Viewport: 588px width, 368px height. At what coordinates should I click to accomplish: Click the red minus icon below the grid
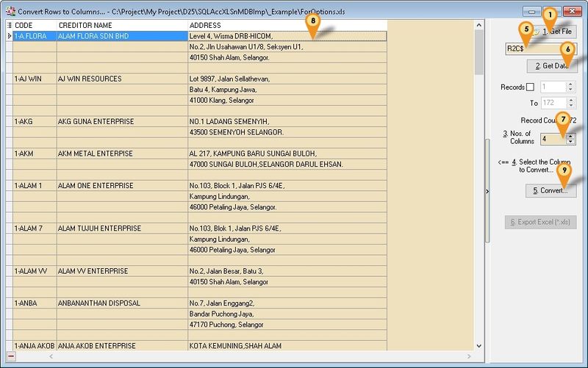10,356
